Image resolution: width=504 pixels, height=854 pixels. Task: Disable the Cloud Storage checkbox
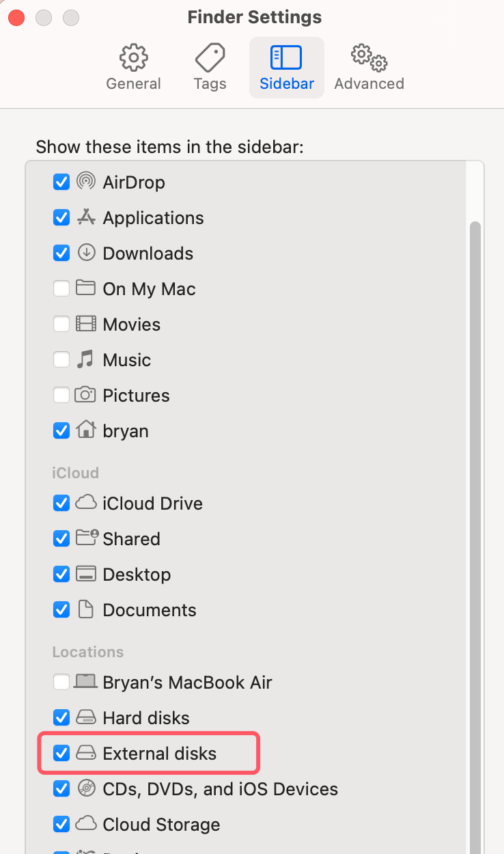click(61, 824)
